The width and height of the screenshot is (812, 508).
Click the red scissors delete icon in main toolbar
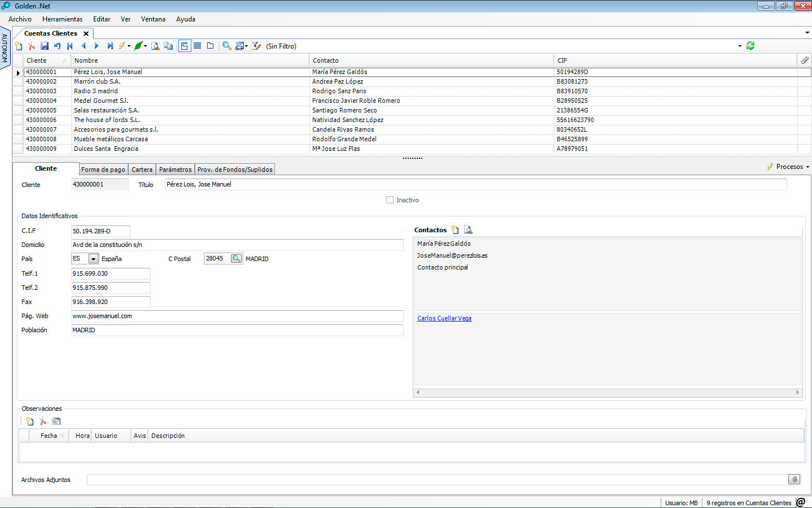tap(32, 46)
